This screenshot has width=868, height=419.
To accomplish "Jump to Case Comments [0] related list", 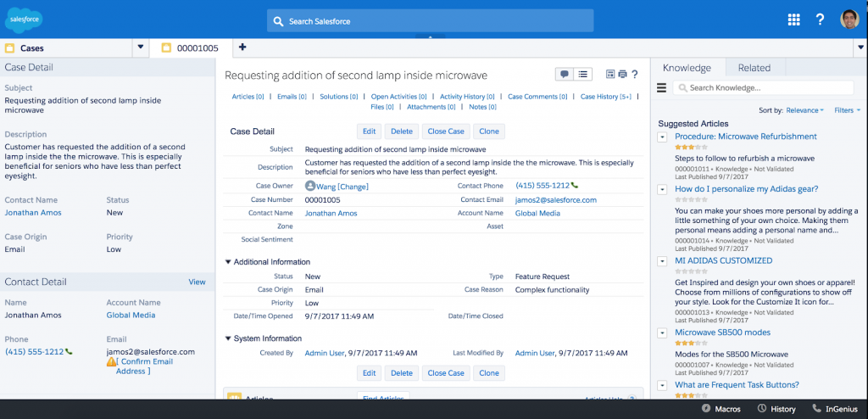I will 537,97.
